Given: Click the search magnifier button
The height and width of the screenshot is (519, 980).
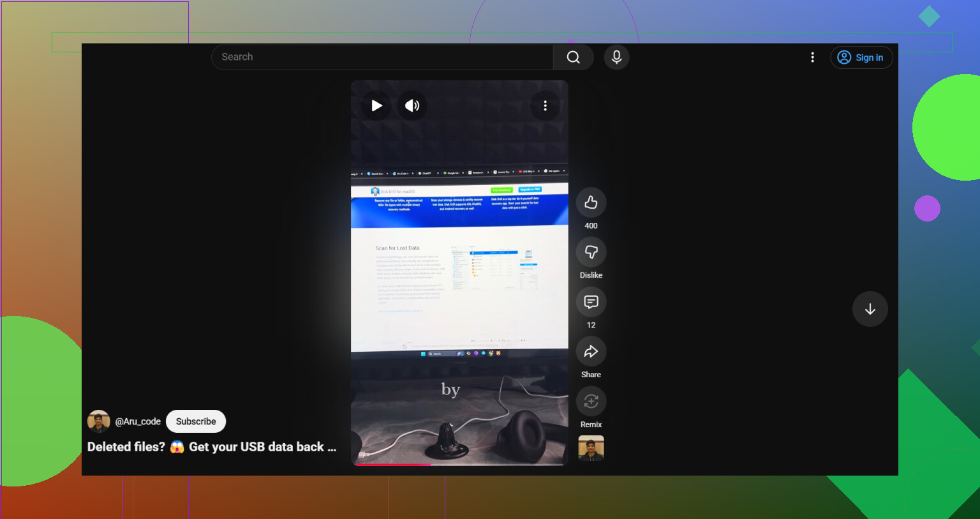Looking at the screenshot, I should (573, 57).
